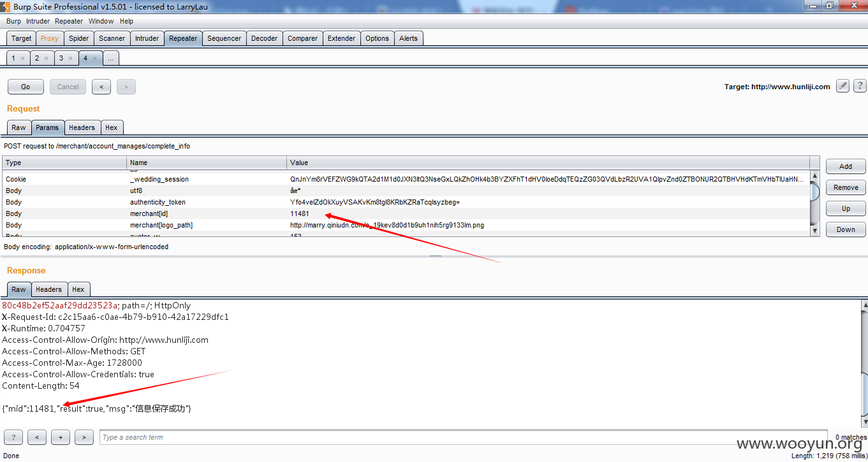Click the plus search options button

[61, 437]
